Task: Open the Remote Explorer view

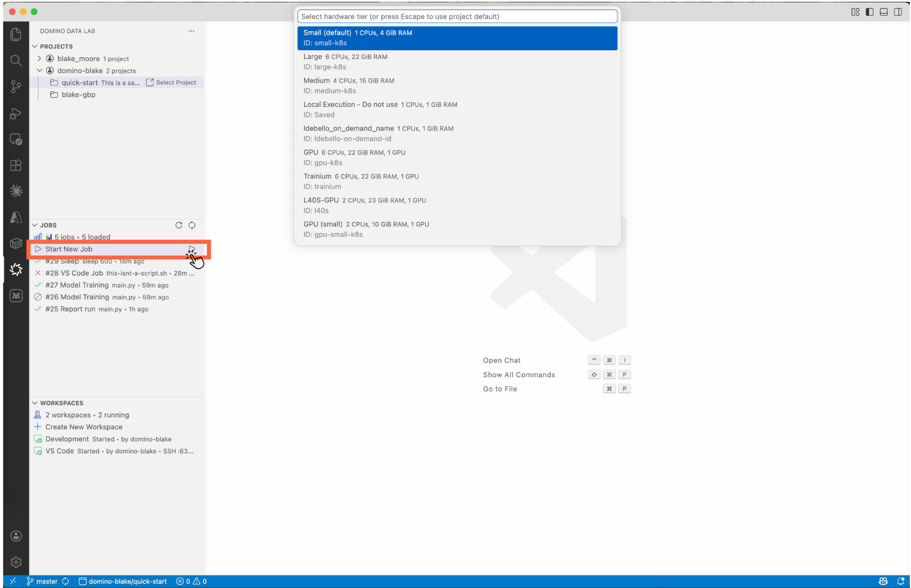Action: [x=16, y=140]
